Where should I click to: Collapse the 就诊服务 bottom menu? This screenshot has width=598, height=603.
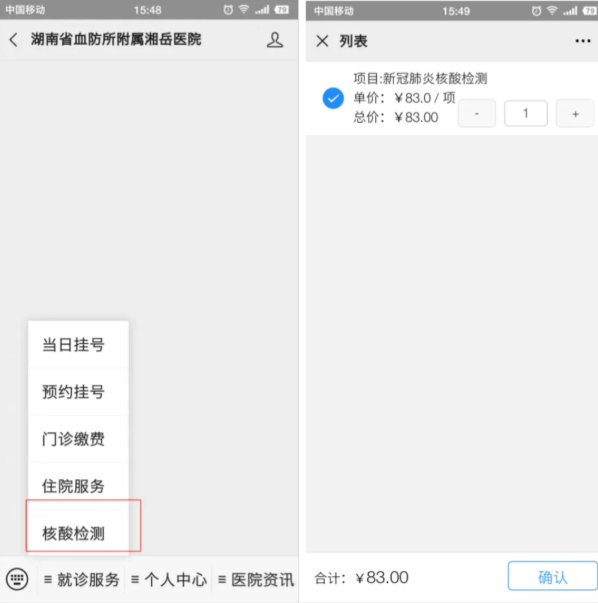point(81,579)
